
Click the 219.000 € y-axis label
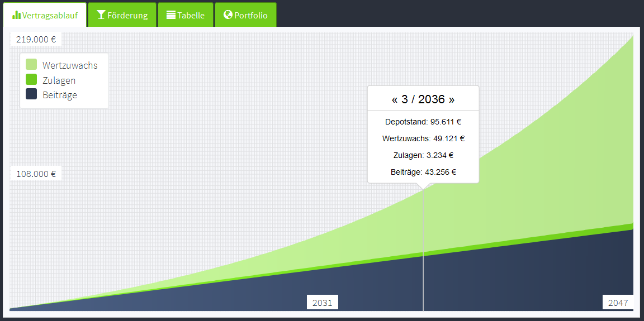point(36,39)
